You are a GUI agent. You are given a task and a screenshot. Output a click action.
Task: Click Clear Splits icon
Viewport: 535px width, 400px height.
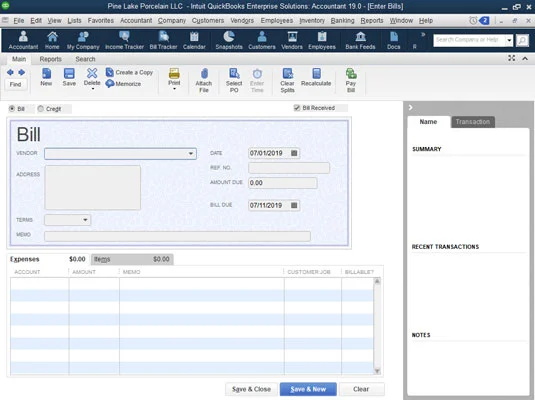click(x=287, y=80)
